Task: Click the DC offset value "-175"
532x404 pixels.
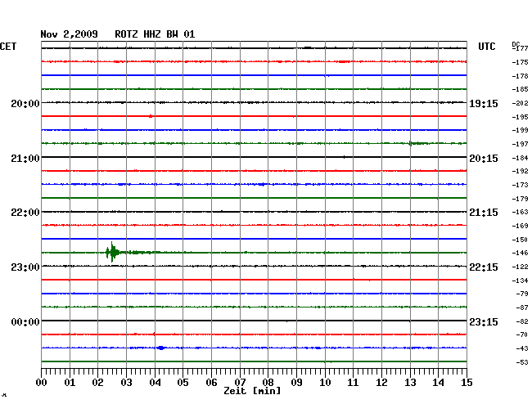Action: pyautogui.click(x=521, y=62)
